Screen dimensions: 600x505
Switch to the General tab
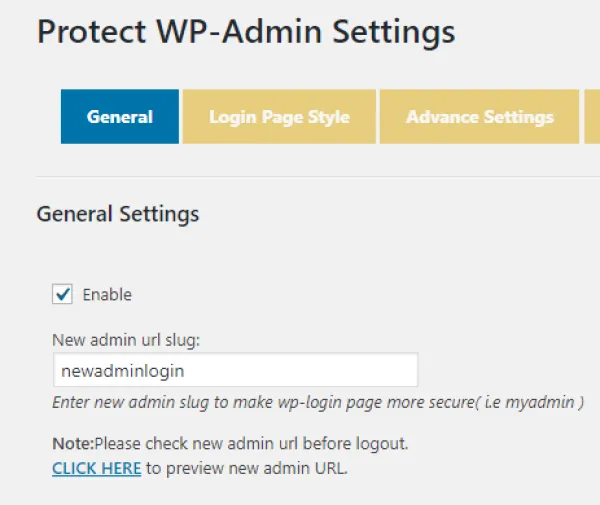(120, 117)
